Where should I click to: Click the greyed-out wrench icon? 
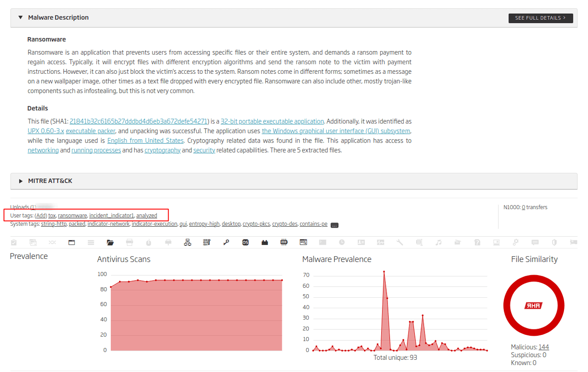[x=400, y=243]
